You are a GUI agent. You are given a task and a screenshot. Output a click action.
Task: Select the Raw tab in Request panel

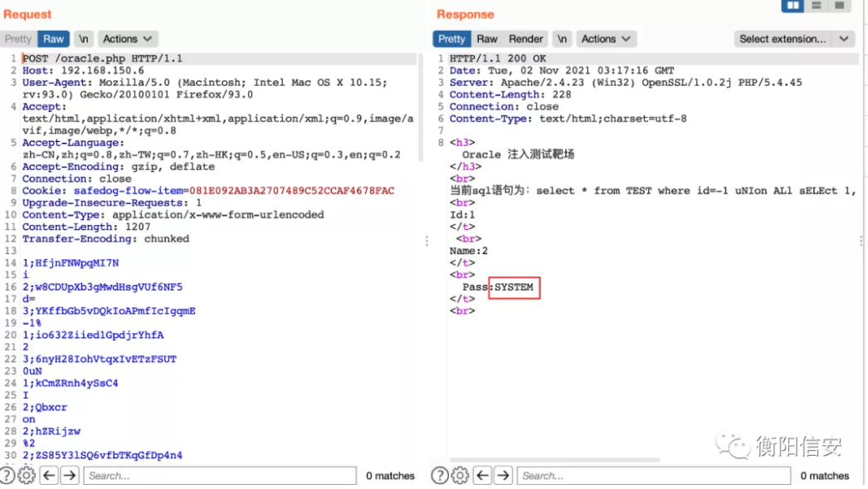(54, 39)
